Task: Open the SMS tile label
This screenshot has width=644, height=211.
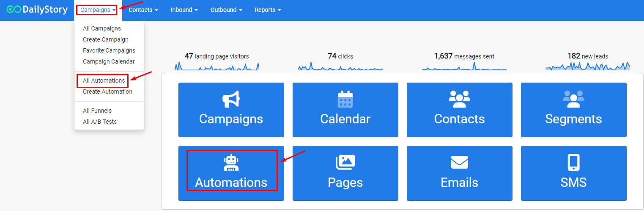Action: click(x=573, y=183)
